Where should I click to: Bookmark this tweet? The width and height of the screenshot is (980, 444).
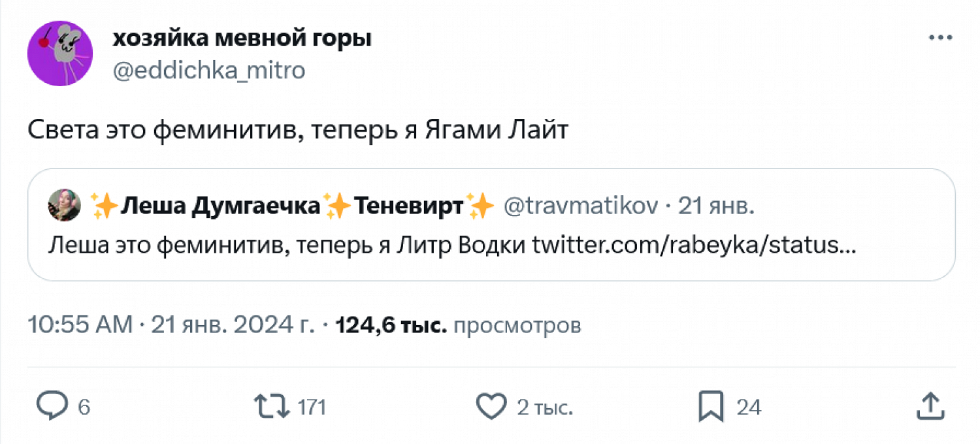711,407
